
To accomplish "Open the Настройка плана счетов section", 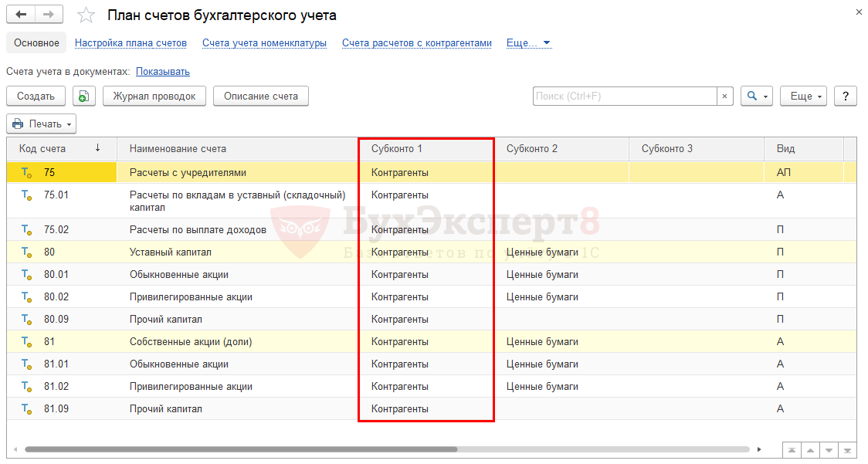I will pos(131,43).
